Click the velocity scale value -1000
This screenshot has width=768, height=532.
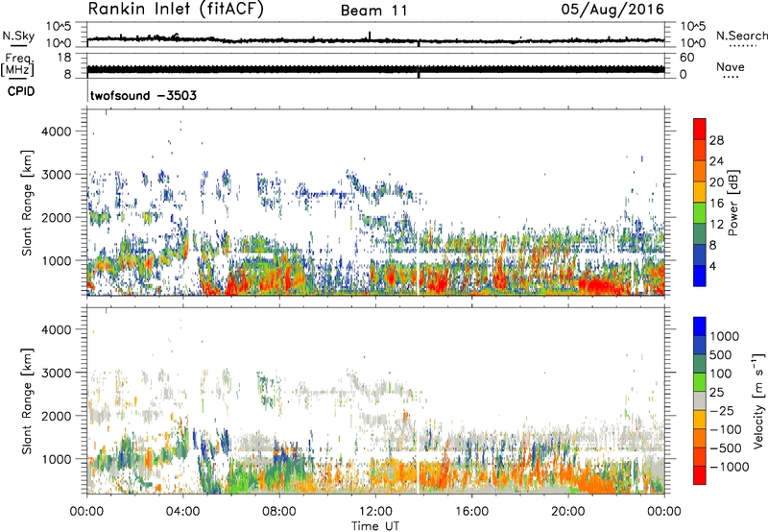pos(729,467)
